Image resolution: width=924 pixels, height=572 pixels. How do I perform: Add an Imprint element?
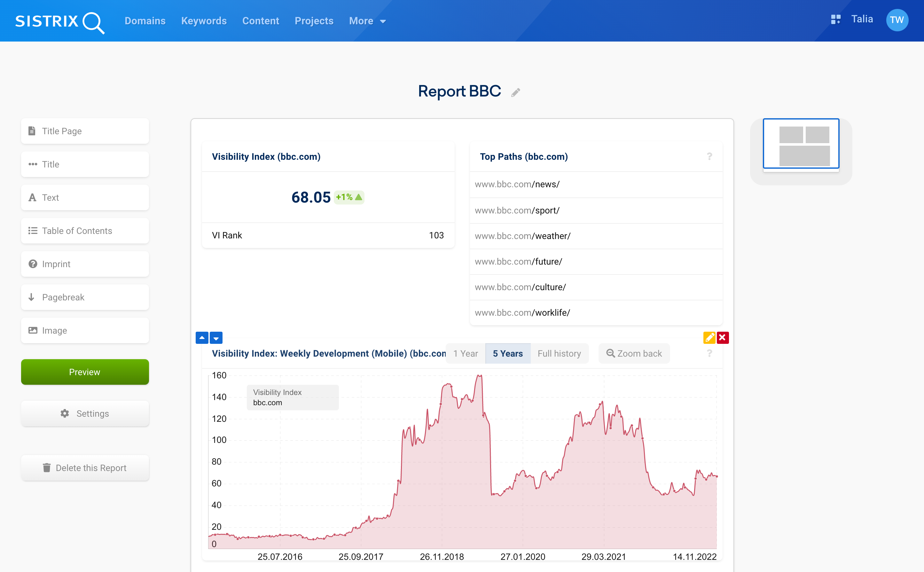point(85,264)
